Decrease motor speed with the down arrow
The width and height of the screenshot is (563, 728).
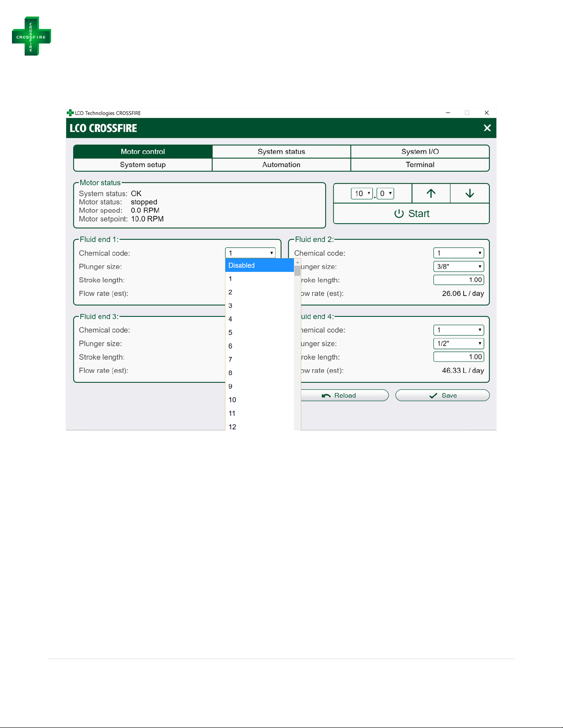tap(470, 193)
